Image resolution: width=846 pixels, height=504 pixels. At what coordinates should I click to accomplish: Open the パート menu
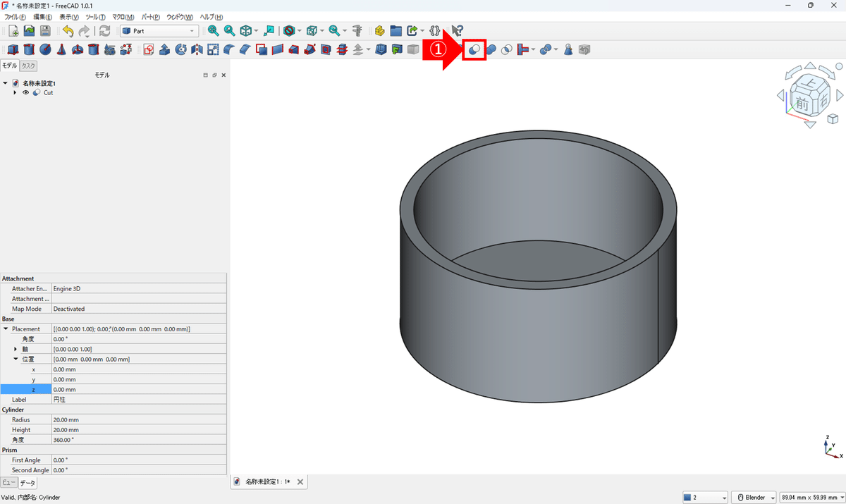(x=151, y=17)
